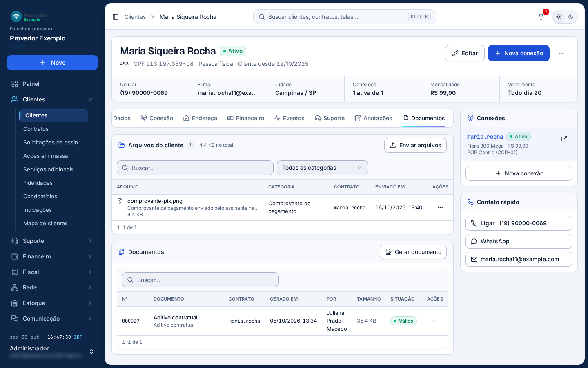The height and width of the screenshot is (368, 588).
Task: Click the Arquivos do cliente search field
Action: click(195, 168)
